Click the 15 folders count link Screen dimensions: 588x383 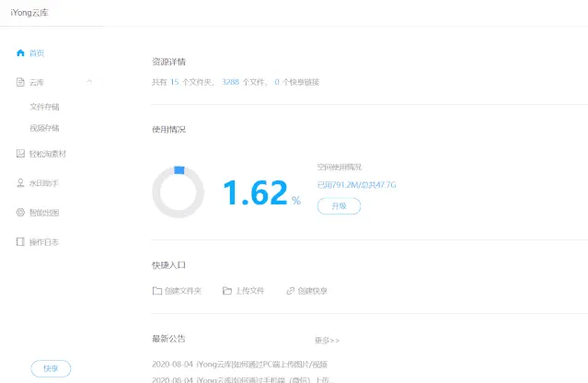click(173, 82)
